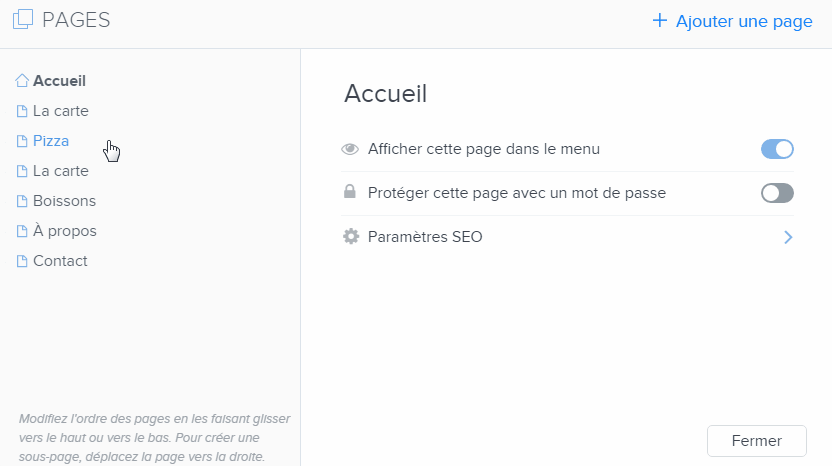This screenshot has width=832, height=466.
Task: Click the Paramètres SEO label text
Action: pos(425,237)
